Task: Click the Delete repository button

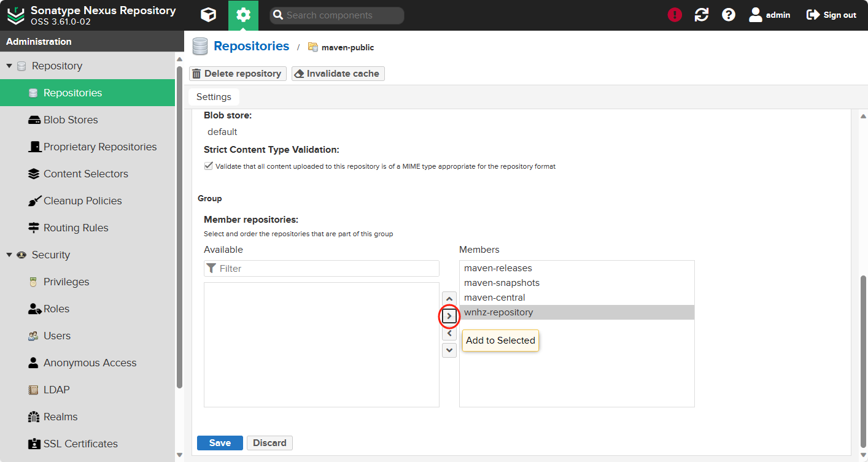Action: [238, 74]
